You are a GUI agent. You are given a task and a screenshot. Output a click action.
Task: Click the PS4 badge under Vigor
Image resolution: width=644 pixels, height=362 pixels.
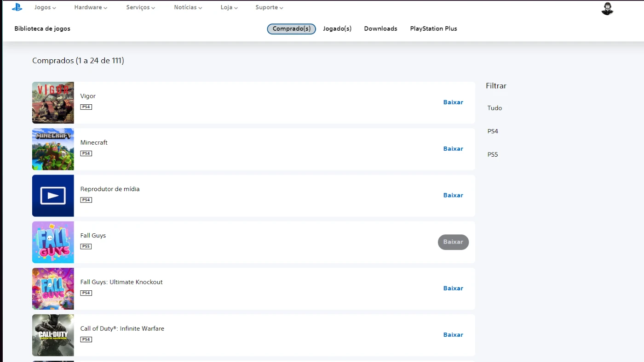click(x=86, y=107)
